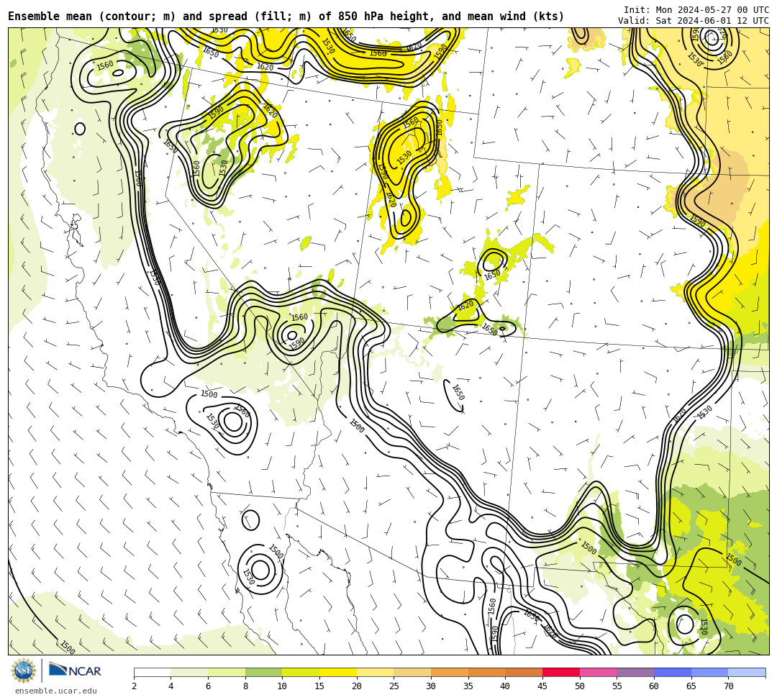The width and height of the screenshot is (777, 700).
Task: Open the ensemble.ucar.edu link text
Action: pyautogui.click(x=56, y=691)
